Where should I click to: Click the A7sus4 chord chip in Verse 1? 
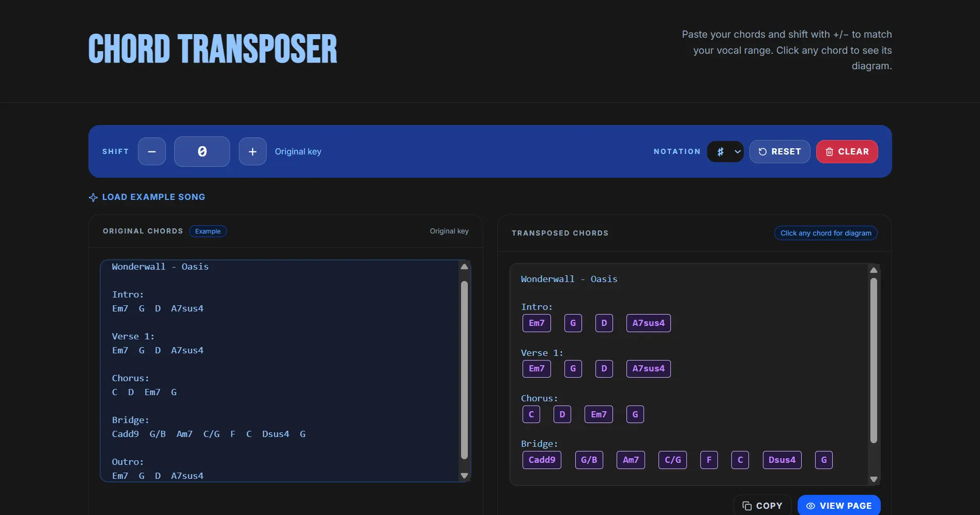(649, 369)
